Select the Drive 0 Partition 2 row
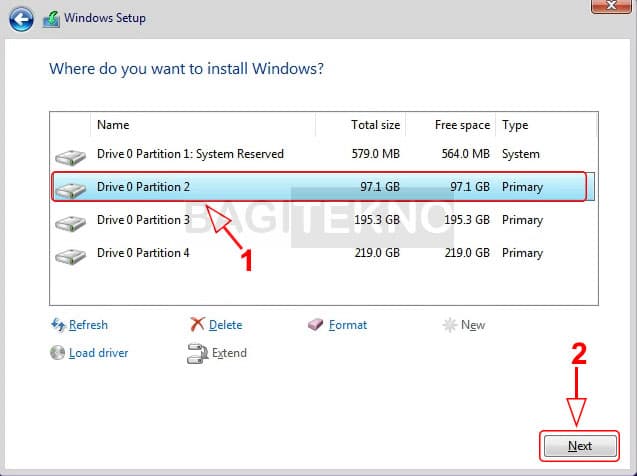The image size is (637, 476). tap(323, 187)
